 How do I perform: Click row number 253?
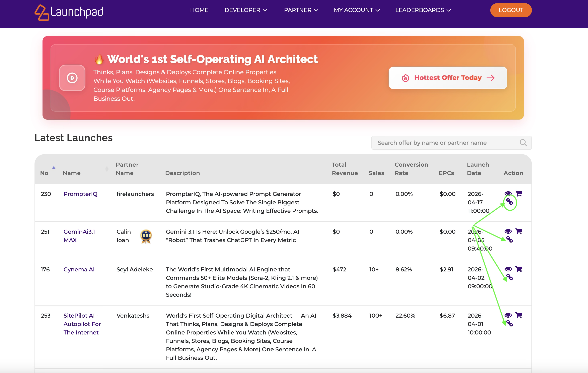(x=46, y=316)
